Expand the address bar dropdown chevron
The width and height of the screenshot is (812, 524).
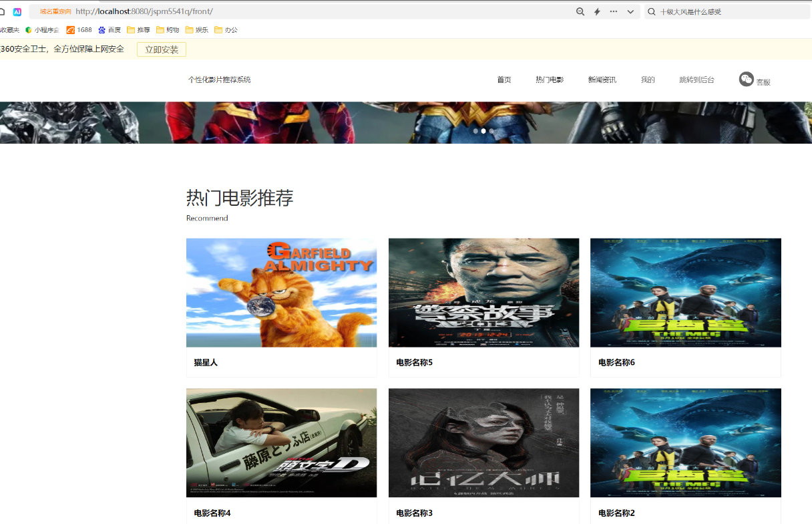(630, 12)
